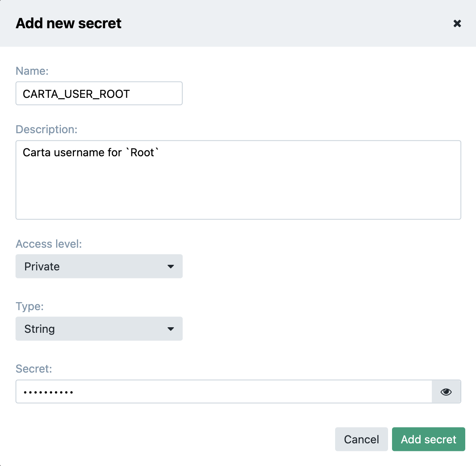The image size is (476, 466).
Task: Click the masked dots in Secret field
Action: point(48,392)
